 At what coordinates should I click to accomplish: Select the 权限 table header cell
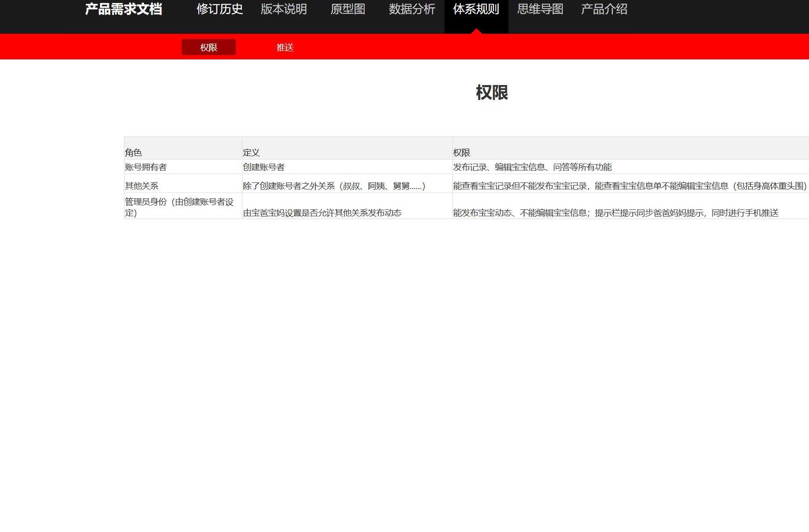pos(462,152)
